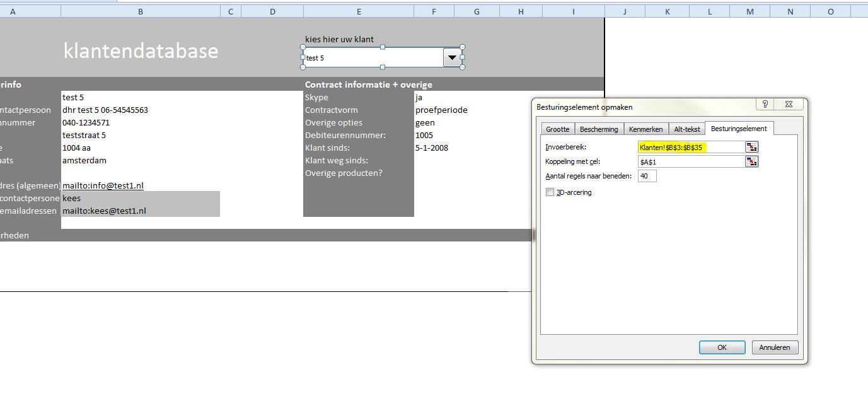Screen dimensions: 868x401
Task: Switch to the Grootte tab
Action: point(557,129)
